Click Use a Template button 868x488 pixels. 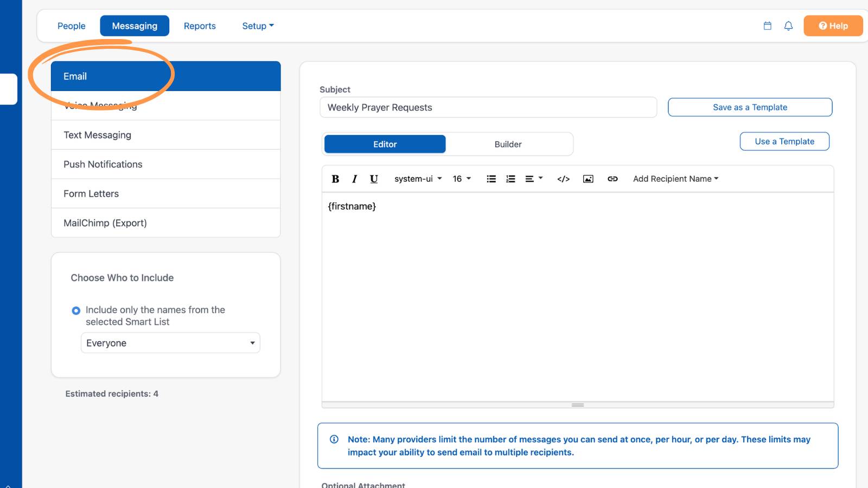[x=784, y=142]
